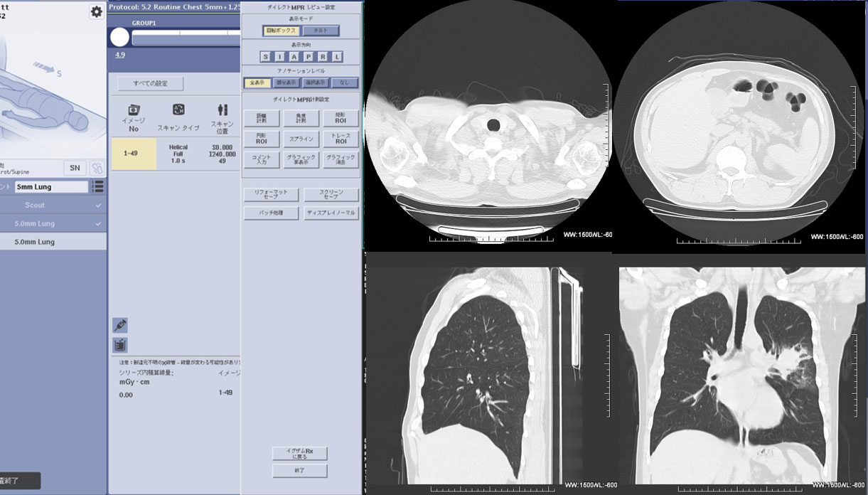The width and height of the screenshot is (868, 495).
Task: Choose display direction L
Action: click(x=336, y=57)
